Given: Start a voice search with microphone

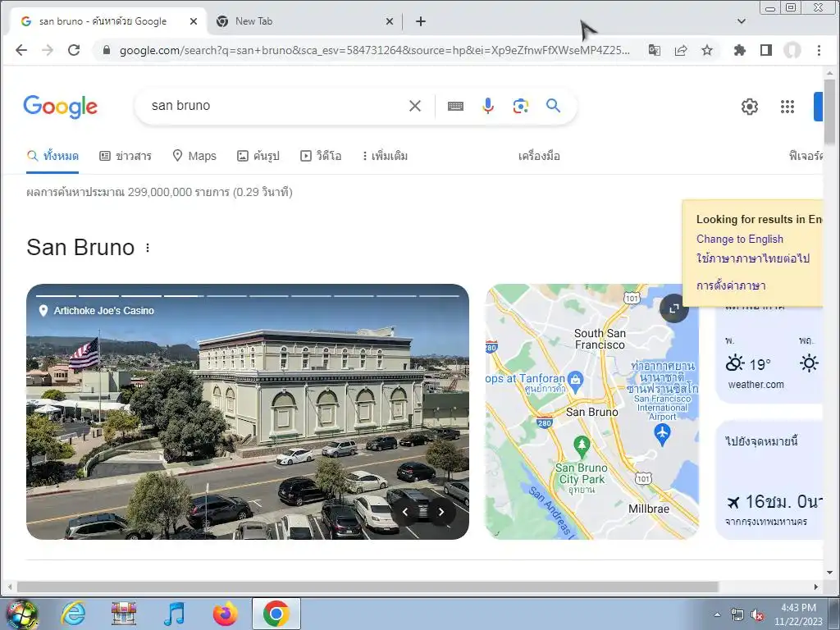Looking at the screenshot, I should [487, 106].
